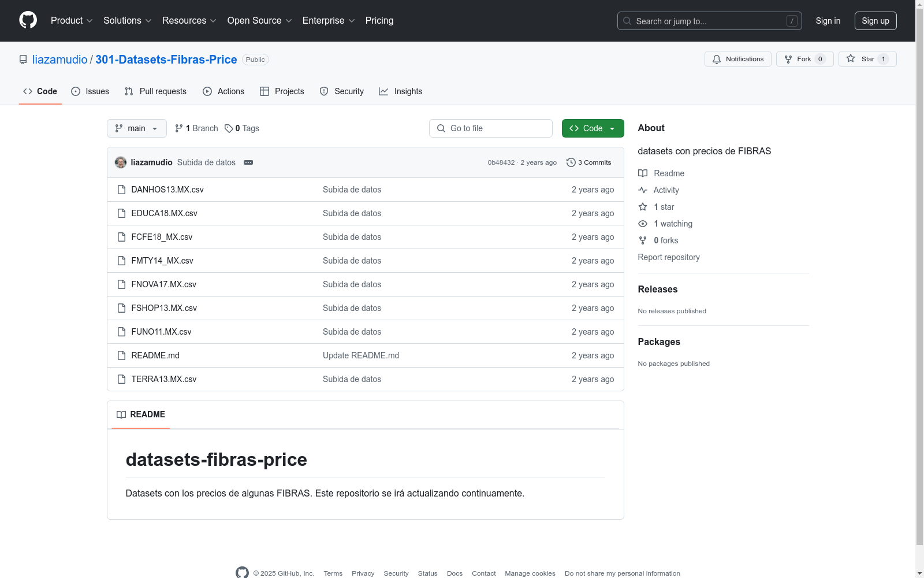Open the Solutions dropdown menu

point(128,20)
